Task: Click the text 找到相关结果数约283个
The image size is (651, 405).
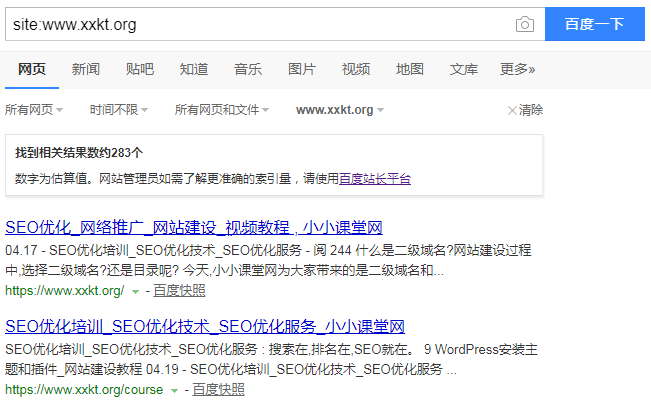Action: pos(79,153)
